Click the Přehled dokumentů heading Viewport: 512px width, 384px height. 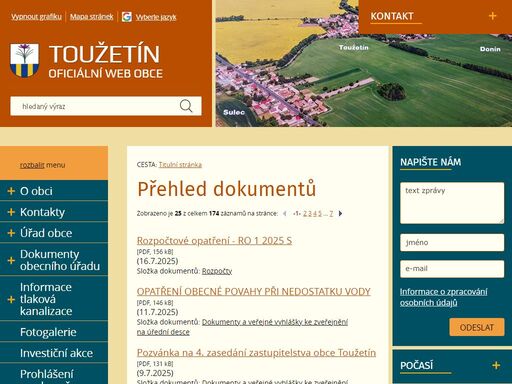[227, 189]
